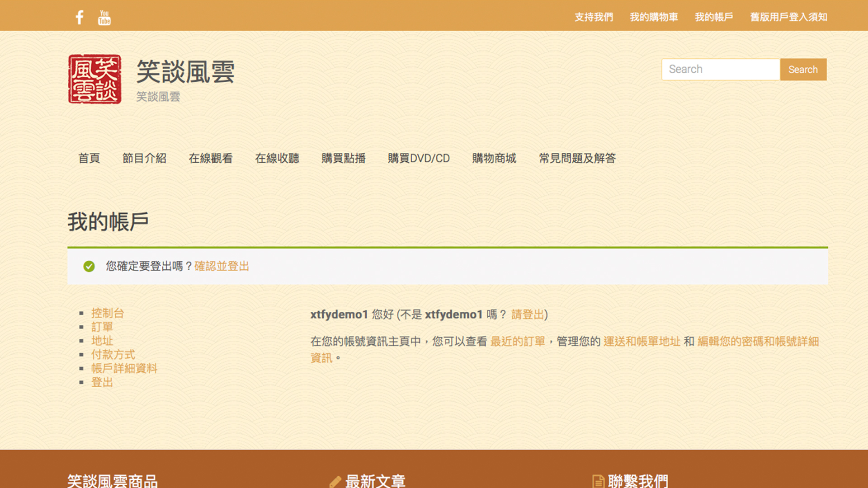Open 訂單 in account sidebar
Screen dimensions: 868x488
(102, 327)
